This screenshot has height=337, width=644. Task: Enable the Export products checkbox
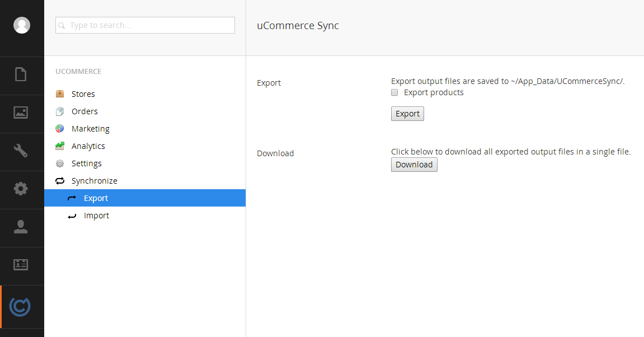coord(394,92)
